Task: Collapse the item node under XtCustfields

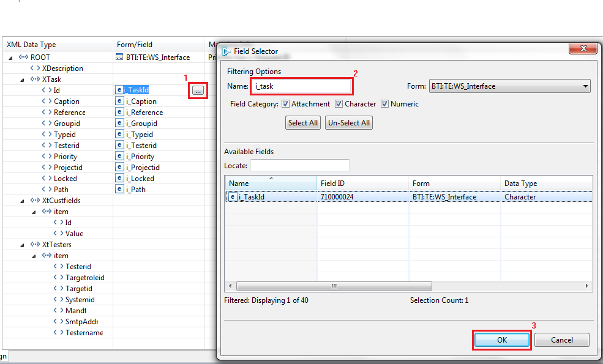Action: [x=34, y=212]
